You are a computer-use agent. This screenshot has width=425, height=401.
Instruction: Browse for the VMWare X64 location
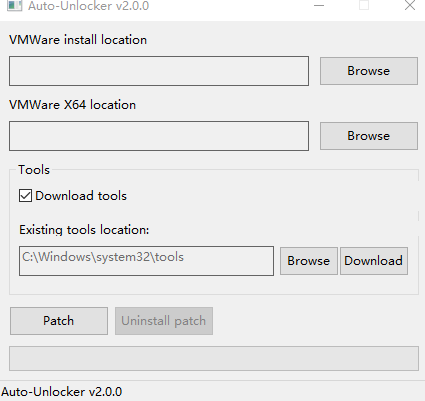[369, 136]
